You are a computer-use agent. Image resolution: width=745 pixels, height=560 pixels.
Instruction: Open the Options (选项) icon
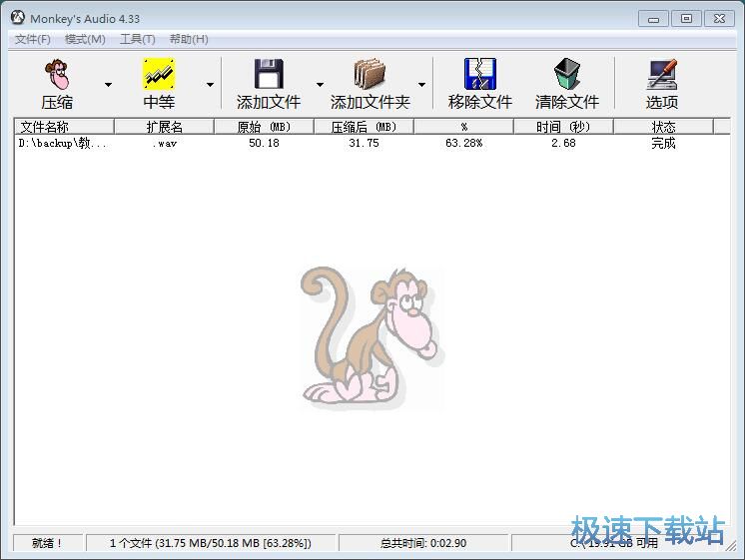click(x=662, y=74)
